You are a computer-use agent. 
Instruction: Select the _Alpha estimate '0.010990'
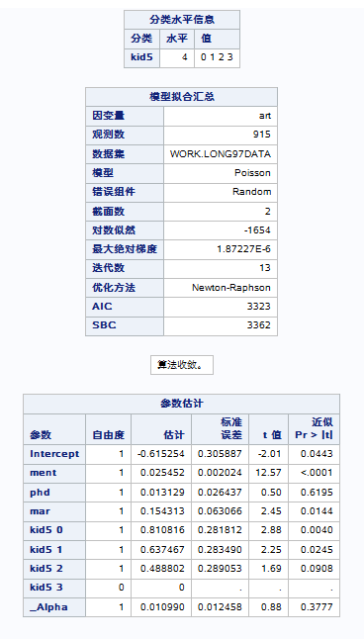162,607
